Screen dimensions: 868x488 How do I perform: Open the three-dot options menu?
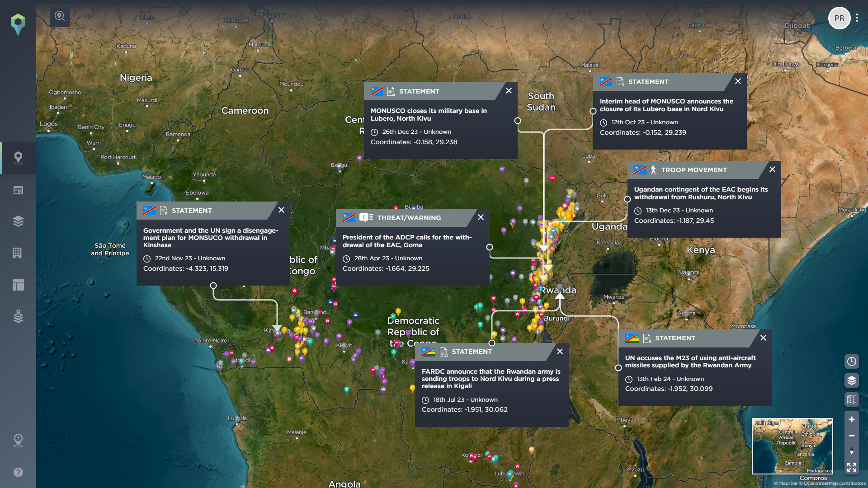[x=857, y=18]
